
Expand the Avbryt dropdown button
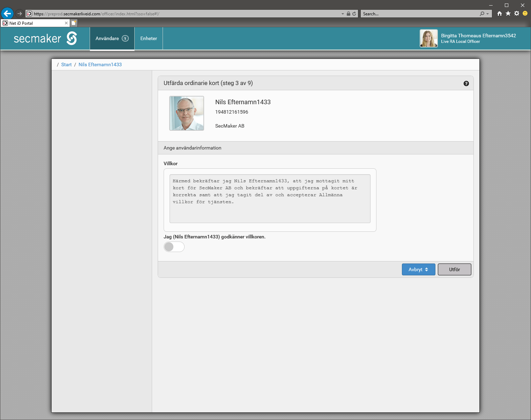(418, 269)
